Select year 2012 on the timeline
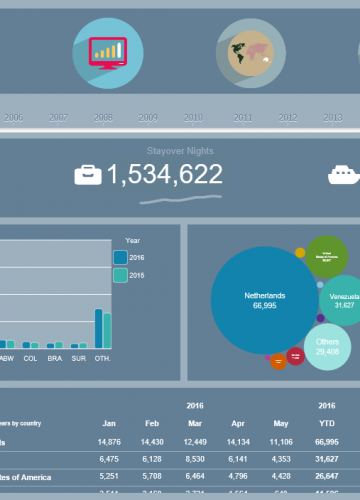The image size is (360, 500). tap(288, 118)
